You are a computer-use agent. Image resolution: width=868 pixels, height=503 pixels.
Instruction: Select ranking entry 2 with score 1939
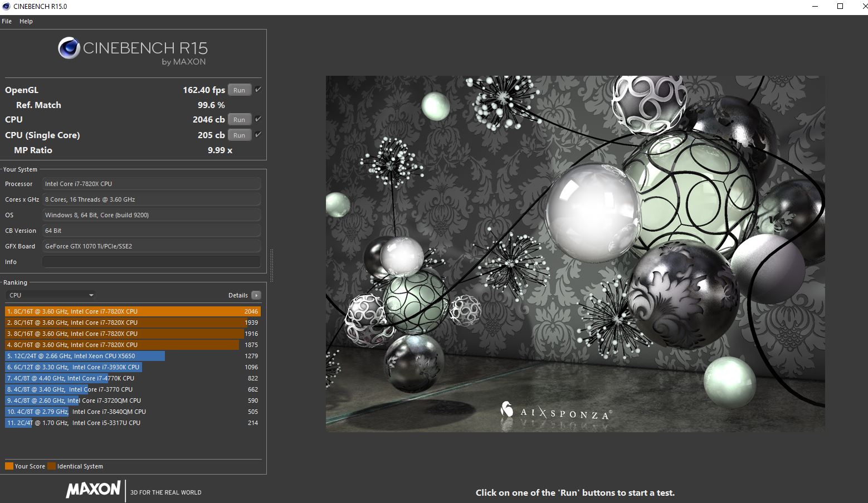click(133, 323)
